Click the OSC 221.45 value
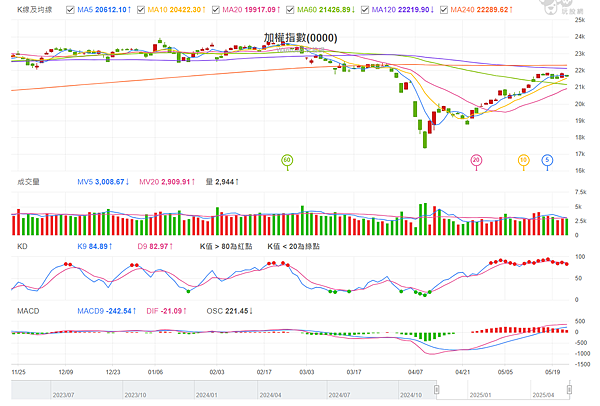This screenshot has width=600, height=406. (230, 311)
